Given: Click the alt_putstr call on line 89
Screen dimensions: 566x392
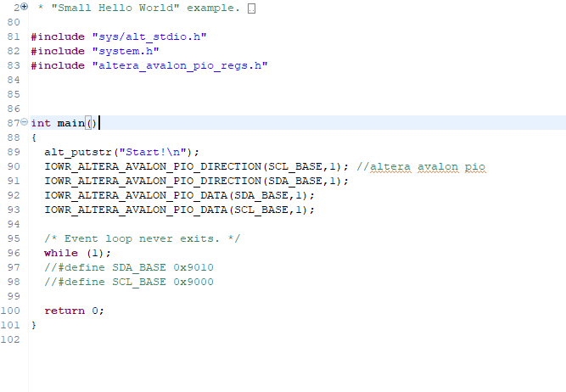Looking at the screenshot, I should coord(121,153).
